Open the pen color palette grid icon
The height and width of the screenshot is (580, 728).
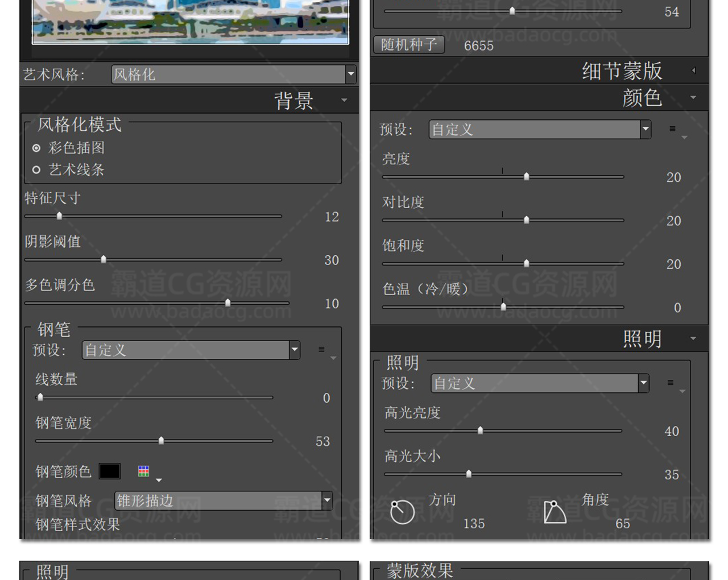pos(144,471)
